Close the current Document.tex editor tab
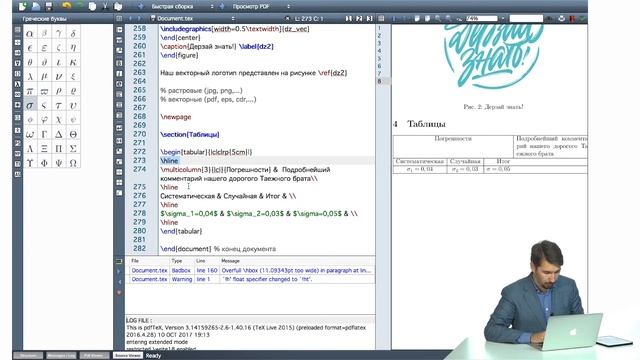 287,18
